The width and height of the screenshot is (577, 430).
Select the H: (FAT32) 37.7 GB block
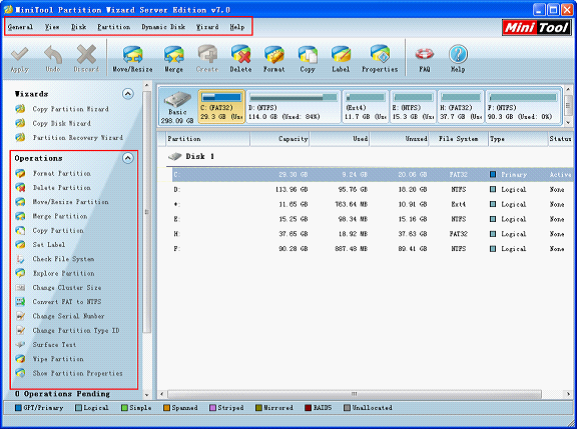coord(461,107)
